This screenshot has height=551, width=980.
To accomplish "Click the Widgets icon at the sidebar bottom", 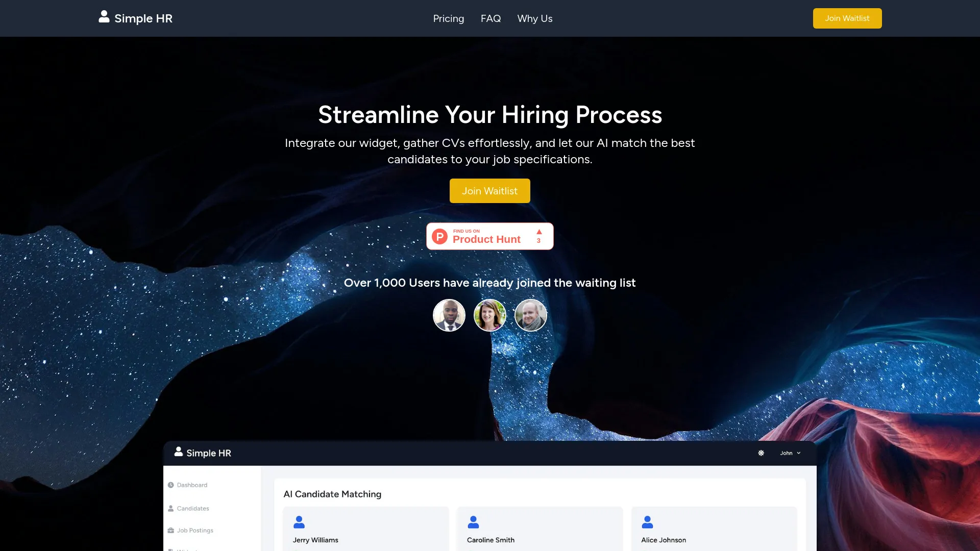I will 171,550.
